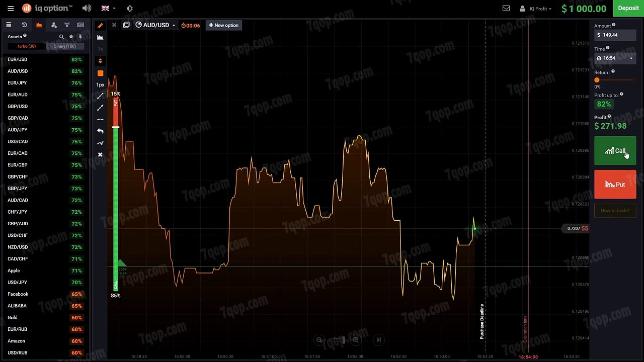This screenshot has height=362, width=644.
Task: Click the Return slider handle
Action: point(597,80)
